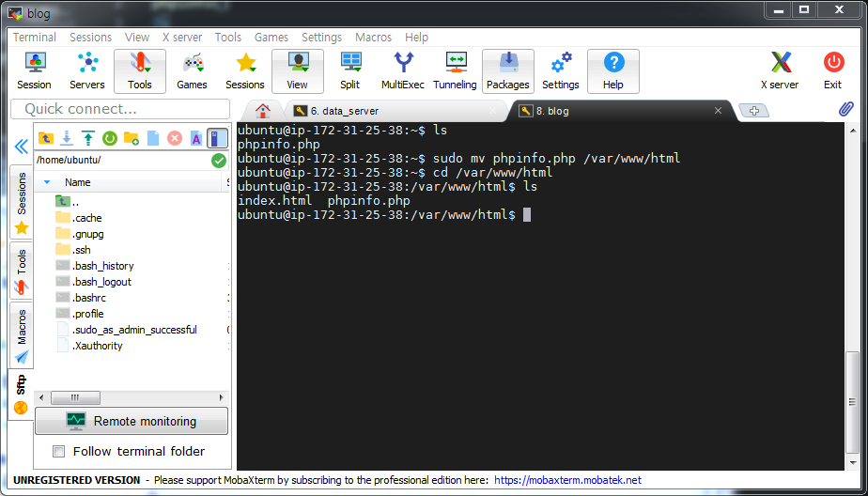
Task: Close the 8. blog tab
Action: (718, 111)
